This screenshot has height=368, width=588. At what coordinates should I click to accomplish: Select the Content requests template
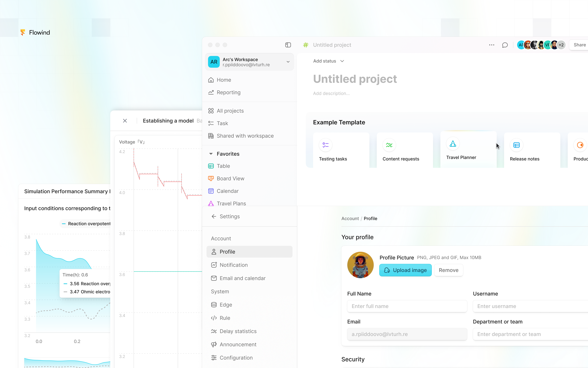point(405,150)
